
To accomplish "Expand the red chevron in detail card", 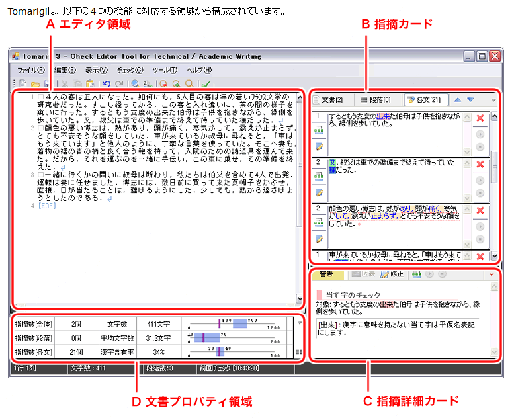I will coord(492,274).
